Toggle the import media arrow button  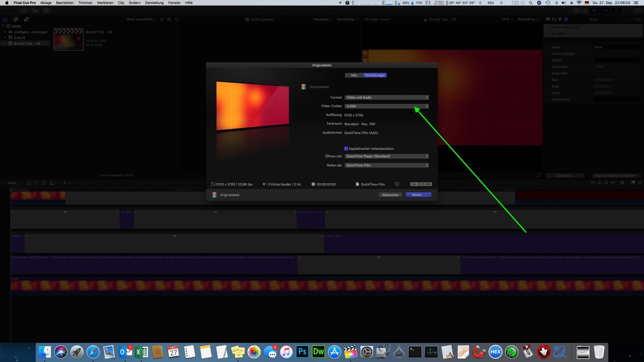click(x=24, y=10)
